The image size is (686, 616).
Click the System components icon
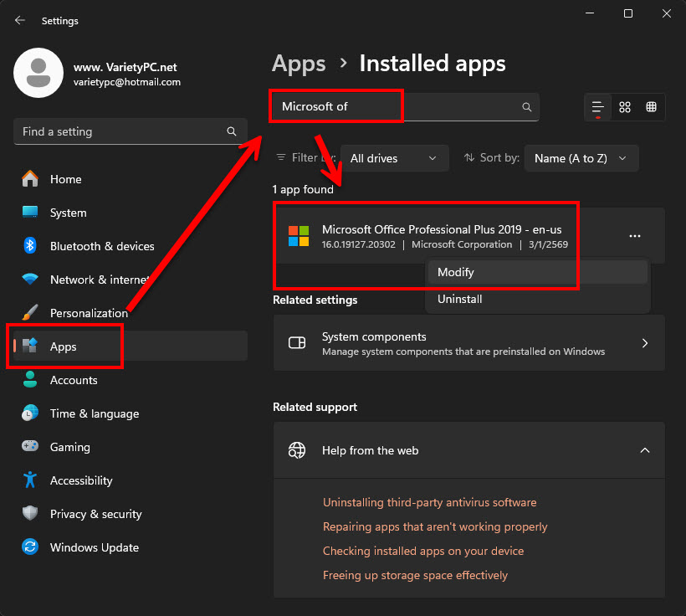(x=297, y=343)
